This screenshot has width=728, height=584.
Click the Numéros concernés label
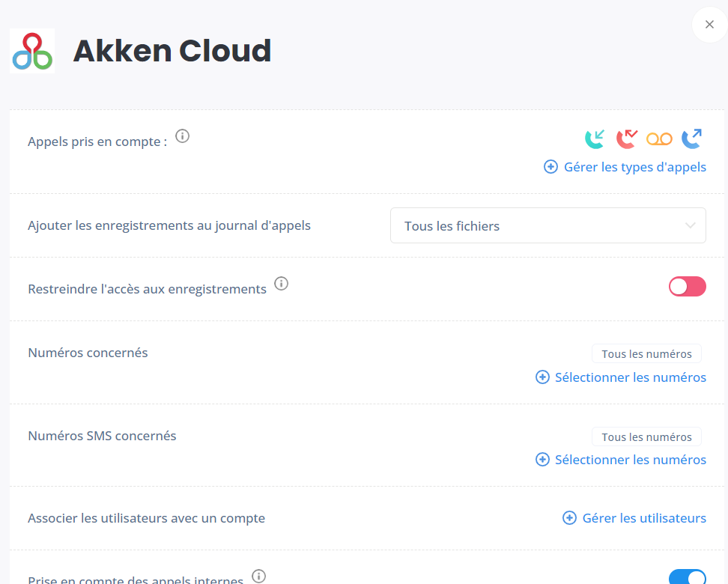(88, 353)
